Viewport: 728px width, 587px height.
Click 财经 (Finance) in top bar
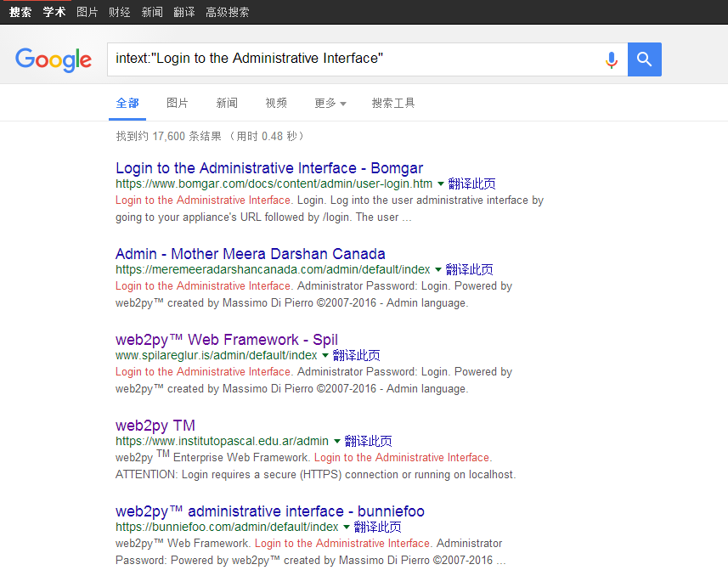tap(120, 12)
